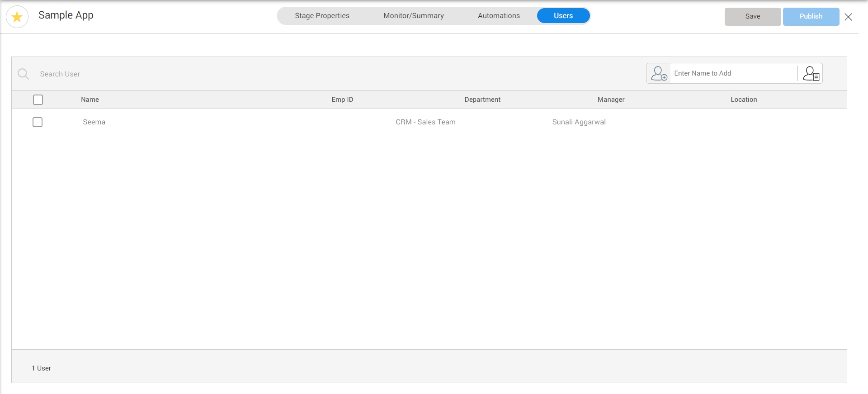Open the user list picker icon

coord(811,73)
